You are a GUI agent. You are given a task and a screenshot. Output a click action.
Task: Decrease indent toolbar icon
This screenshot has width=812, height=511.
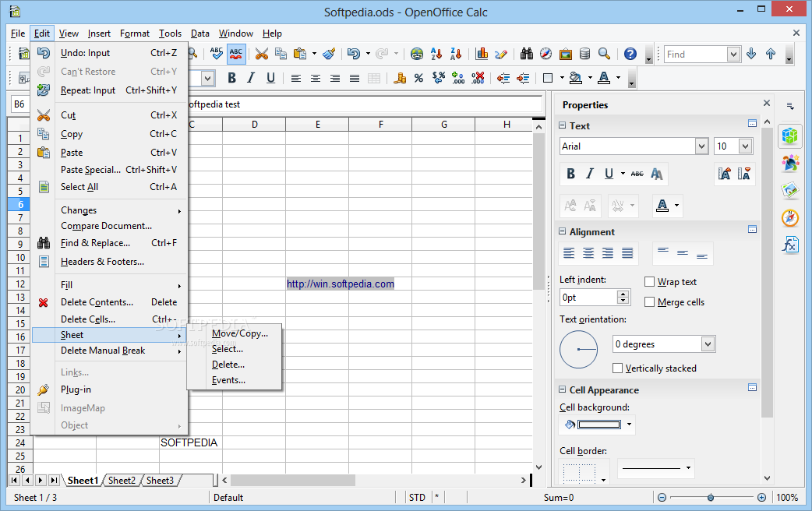(503, 78)
